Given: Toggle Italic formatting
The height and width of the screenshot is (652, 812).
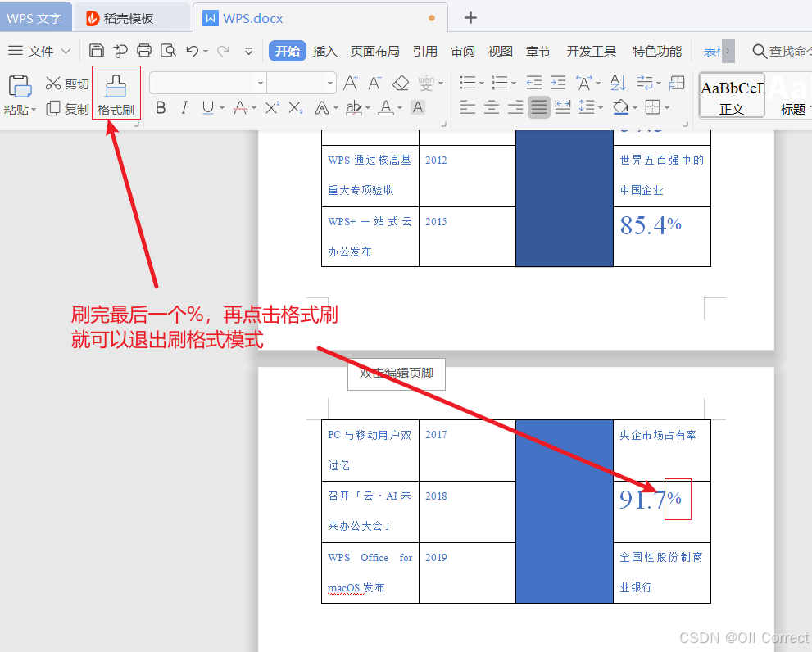Looking at the screenshot, I should [x=184, y=108].
